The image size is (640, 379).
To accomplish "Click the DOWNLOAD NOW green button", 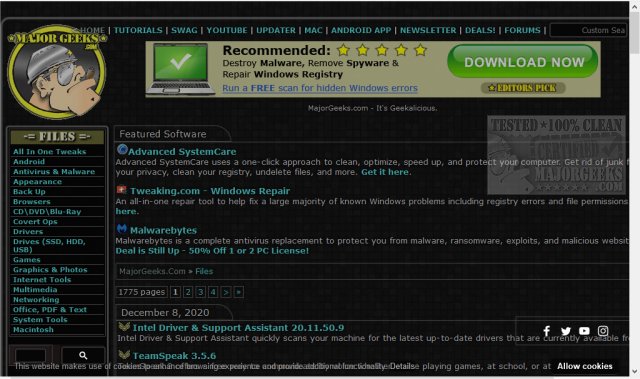I will [523, 62].
